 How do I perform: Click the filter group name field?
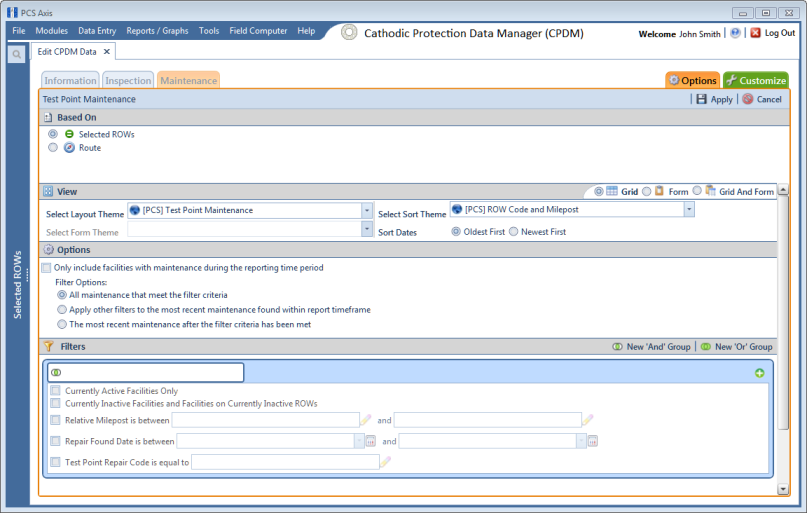[x=146, y=373]
